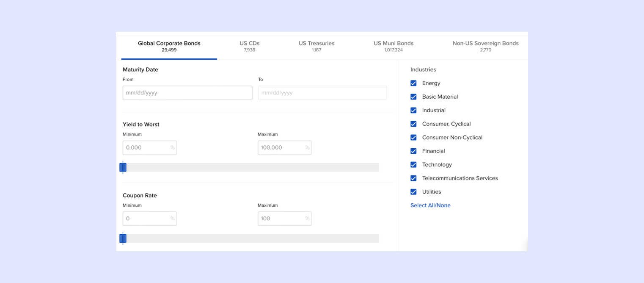Deselect the Consumer, Cyclical checkbox
Image resolution: width=644 pixels, height=283 pixels.
(x=413, y=124)
